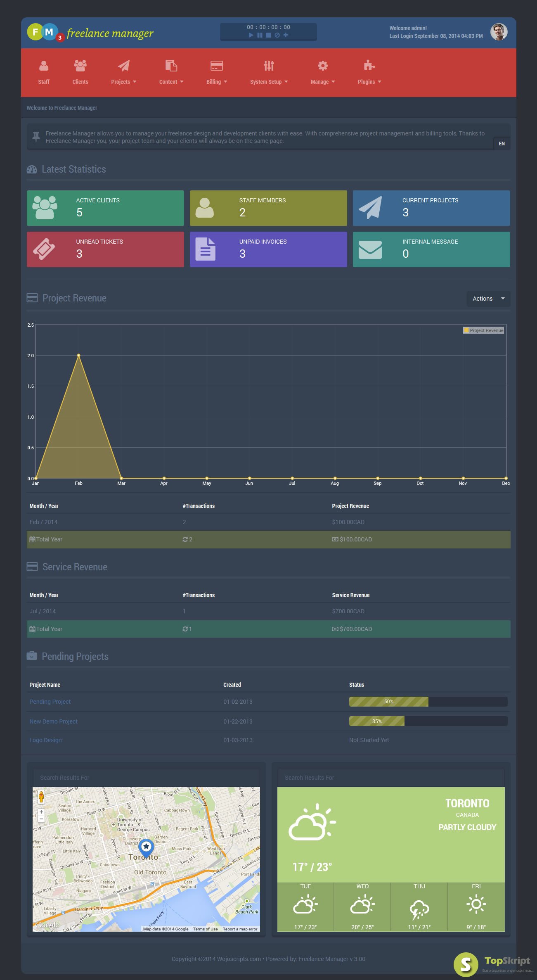
Task: Toggle the Project Revenue legend swatch
Action: pyautogui.click(x=466, y=330)
